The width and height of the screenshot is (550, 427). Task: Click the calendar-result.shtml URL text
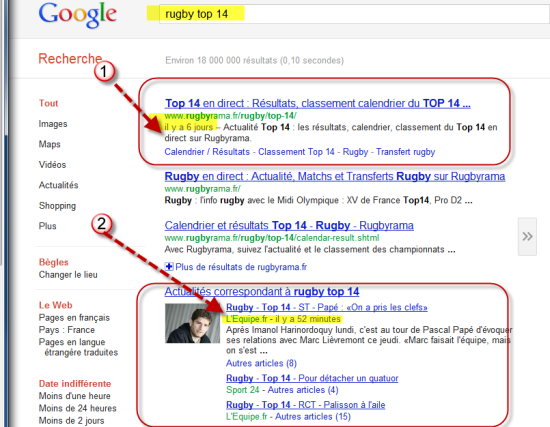pyautogui.click(x=272, y=238)
